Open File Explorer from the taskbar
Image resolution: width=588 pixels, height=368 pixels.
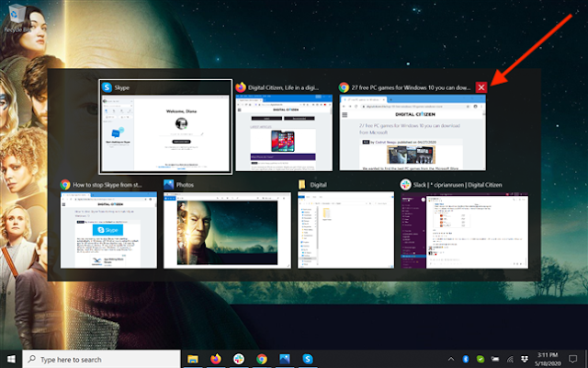(x=194, y=359)
